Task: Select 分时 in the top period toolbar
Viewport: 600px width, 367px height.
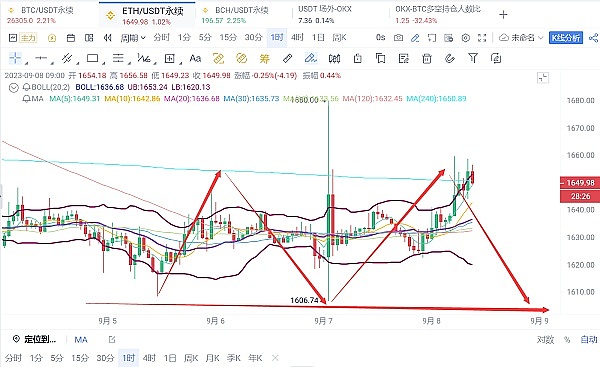Action: (161, 38)
